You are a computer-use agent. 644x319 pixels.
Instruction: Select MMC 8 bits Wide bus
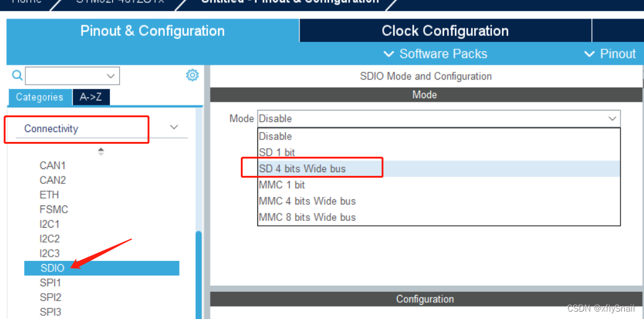[307, 217]
